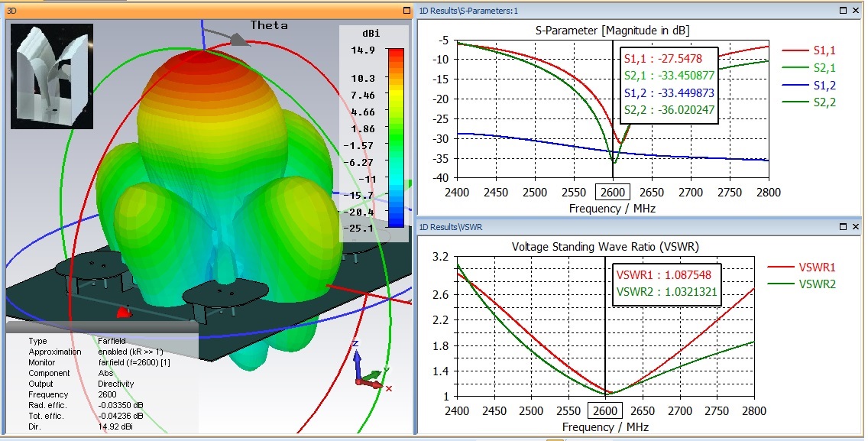Screen dimensions: 868x441
Task: Click the S2,2 : -36.020247 marker value
Action: (669, 110)
